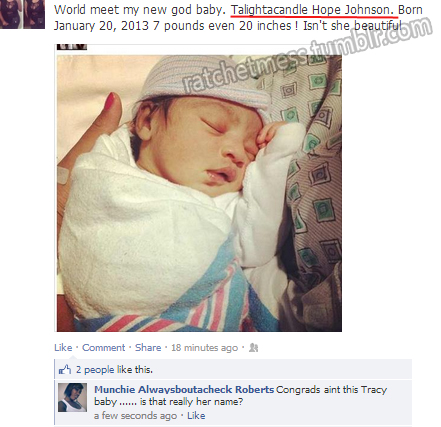Click the ratchetmess.tumblr.com watermark
Screen dimensions: 441x427
tap(307, 54)
